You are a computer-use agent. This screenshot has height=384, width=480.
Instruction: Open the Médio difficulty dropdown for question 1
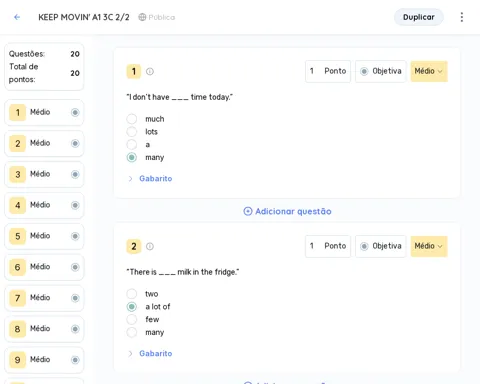coord(429,71)
